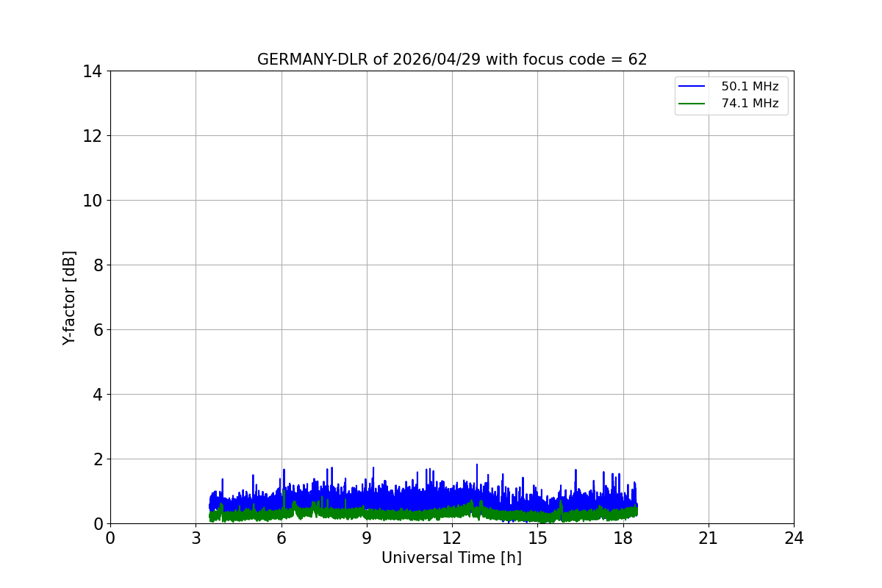Click the "Y-factor [dB]" axis label
882x588 pixels.
pyautogui.click(x=69, y=298)
